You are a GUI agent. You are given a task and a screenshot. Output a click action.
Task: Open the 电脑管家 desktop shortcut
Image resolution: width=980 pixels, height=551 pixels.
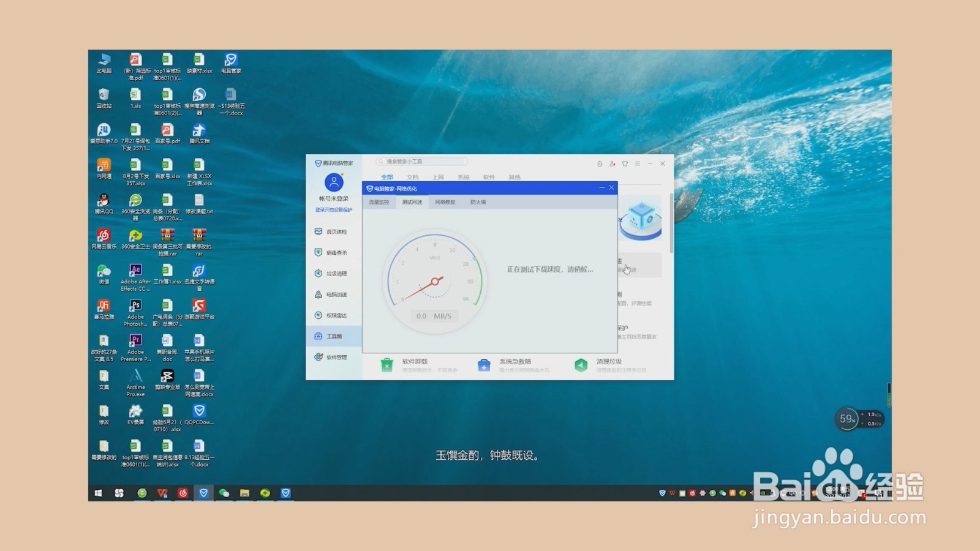click(231, 63)
